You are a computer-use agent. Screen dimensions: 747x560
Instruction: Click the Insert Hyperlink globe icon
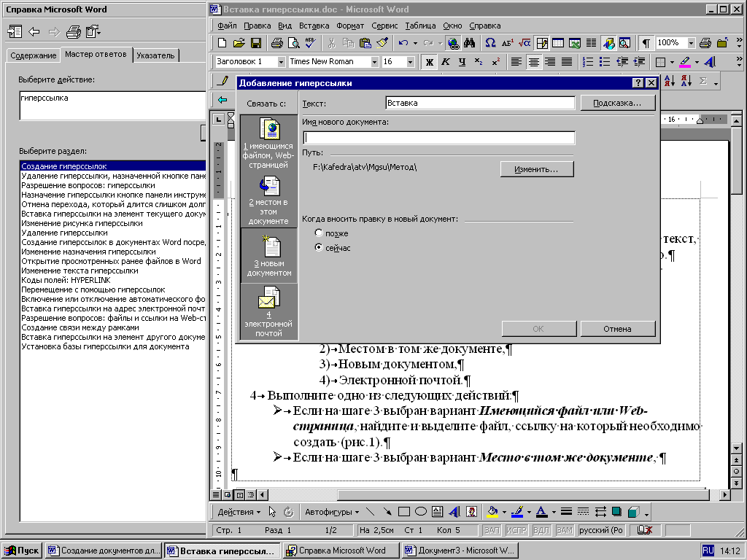(454, 43)
